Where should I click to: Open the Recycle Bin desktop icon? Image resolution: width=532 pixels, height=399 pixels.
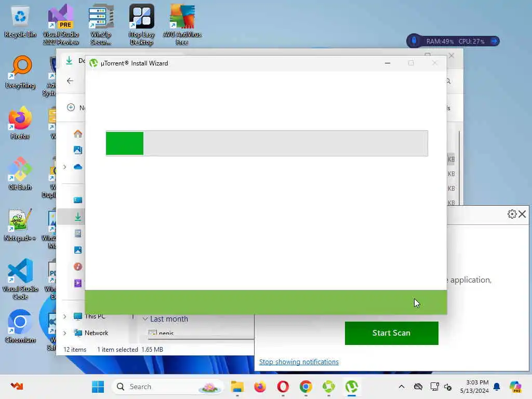pos(20,22)
